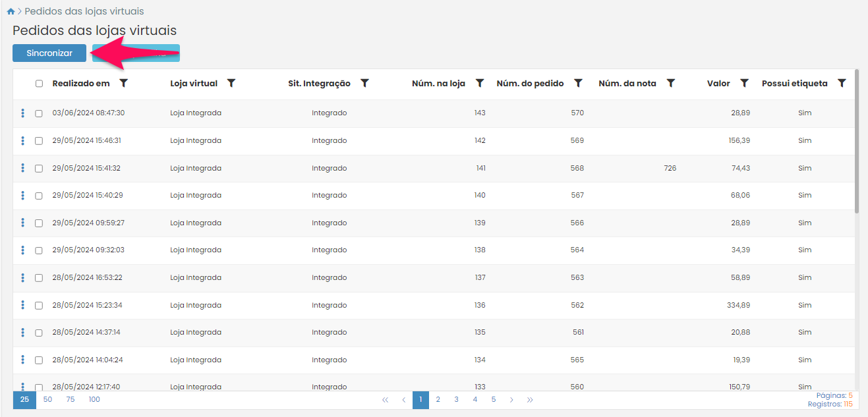868x417 pixels.
Task: Click the Núm. na loja filter icon
Action: (480, 84)
